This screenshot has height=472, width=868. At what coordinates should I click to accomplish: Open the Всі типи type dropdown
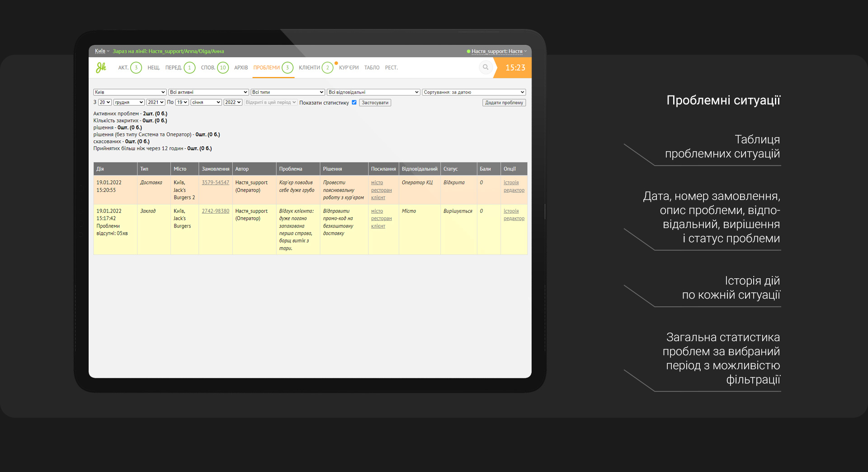click(288, 92)
